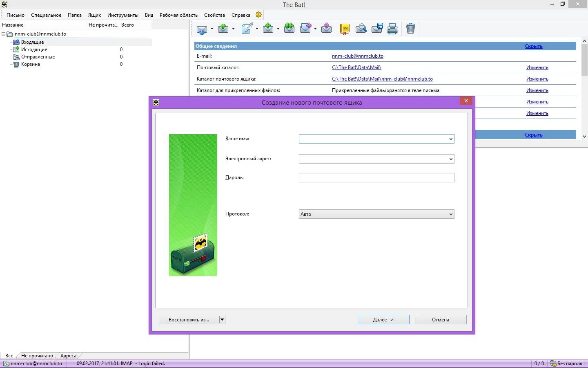Screen dimensions: 588x368
Task: Open the dropdown arrow beside send queued mail
Action: [233, 29]
